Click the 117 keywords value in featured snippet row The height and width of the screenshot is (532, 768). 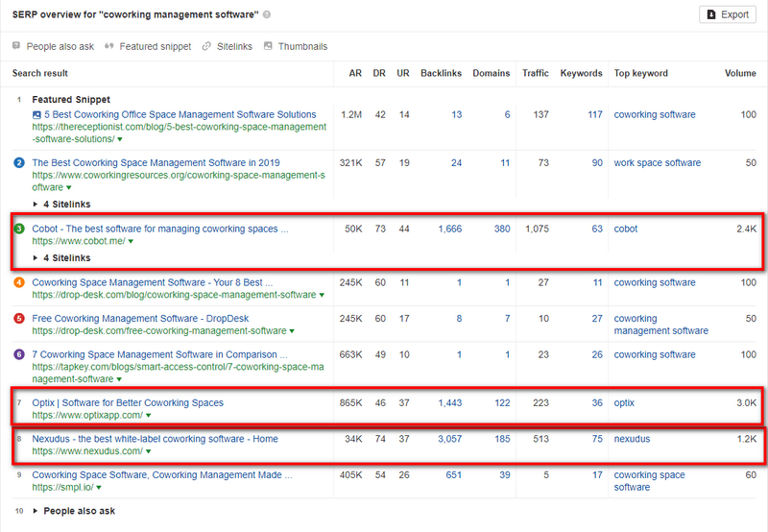pos(595,114)
